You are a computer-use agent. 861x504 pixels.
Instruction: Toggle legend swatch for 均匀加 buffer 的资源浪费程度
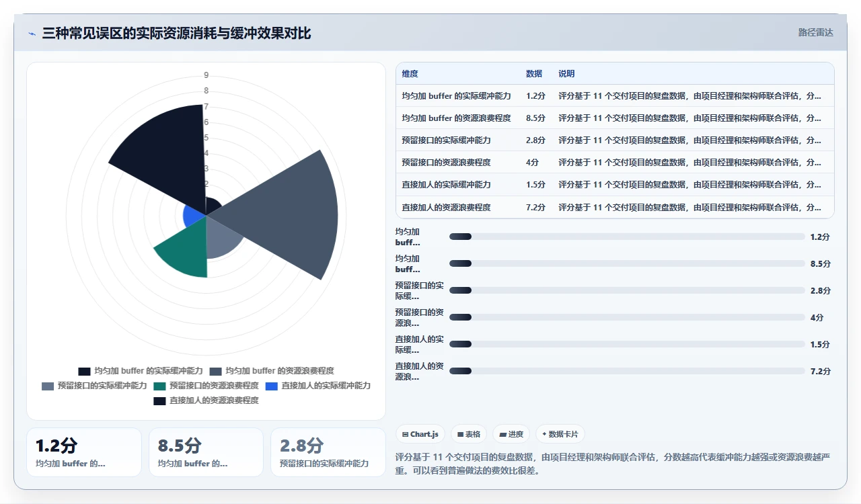(x=215, y=371)
